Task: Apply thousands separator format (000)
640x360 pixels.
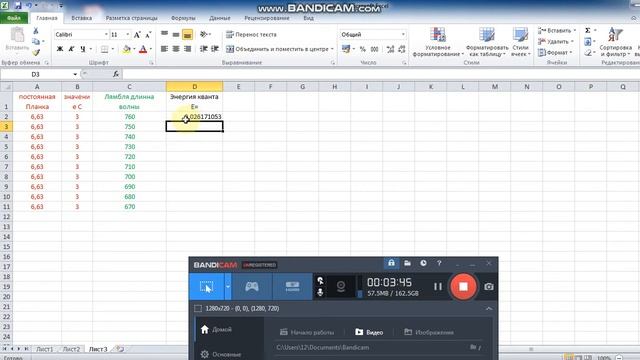Action: [x=374, y=49]
